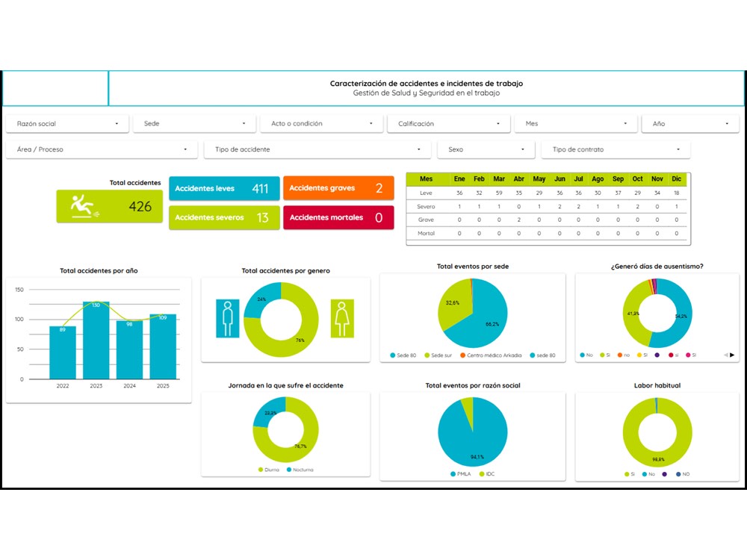Click the PMLA legend label
Screen dimensions: 747x560
pos(464,474)
